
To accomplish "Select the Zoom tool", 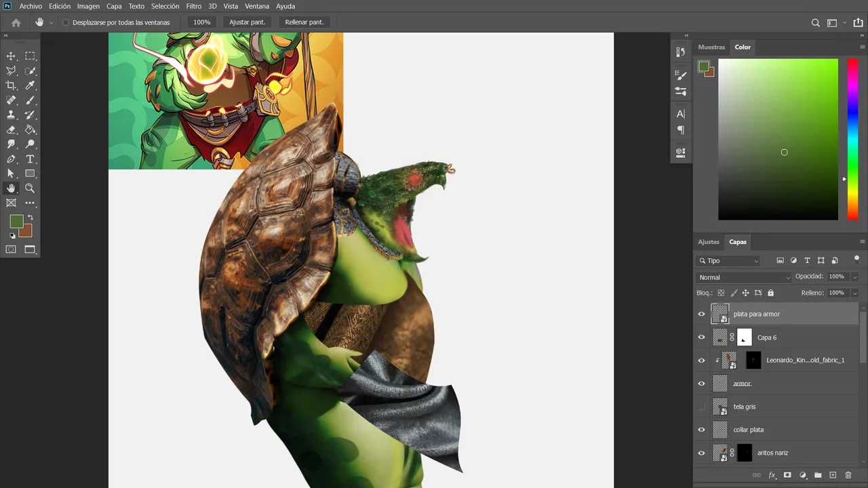I will coord(30,188).
